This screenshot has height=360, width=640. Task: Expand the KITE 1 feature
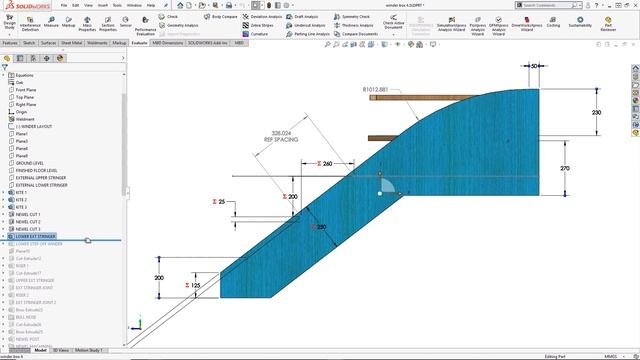click(4, 192)
